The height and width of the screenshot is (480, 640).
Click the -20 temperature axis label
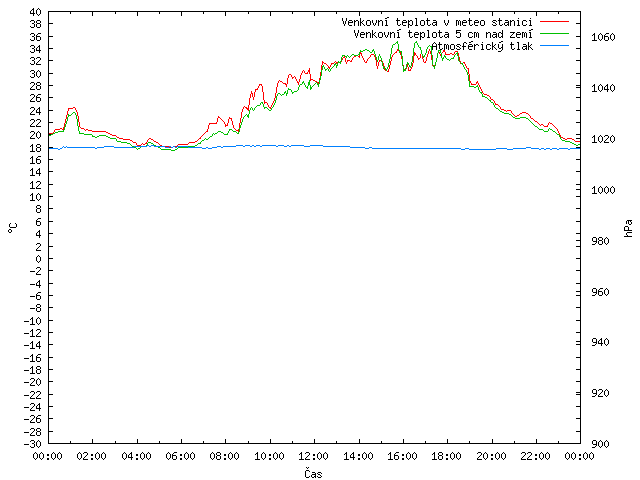click(x=33, y=382)
